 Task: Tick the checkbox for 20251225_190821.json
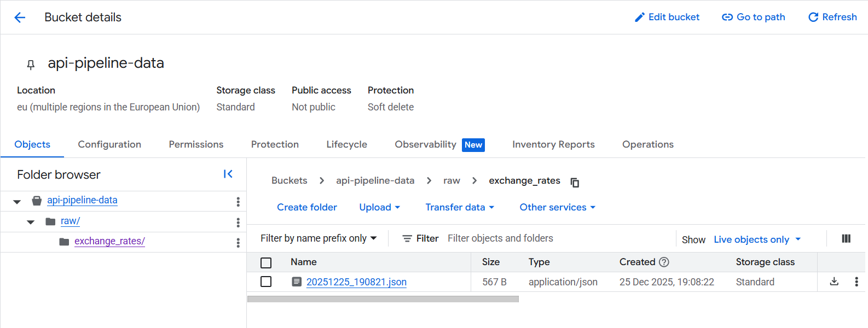266,282
